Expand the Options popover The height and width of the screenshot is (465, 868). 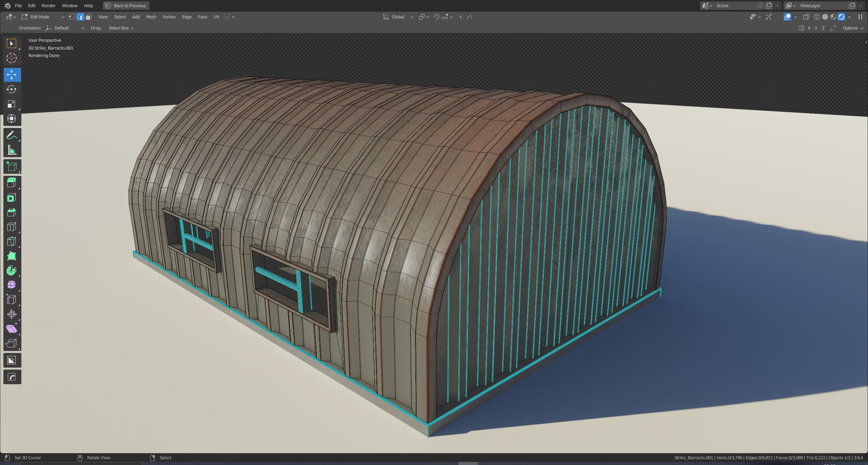pos(853,28)
